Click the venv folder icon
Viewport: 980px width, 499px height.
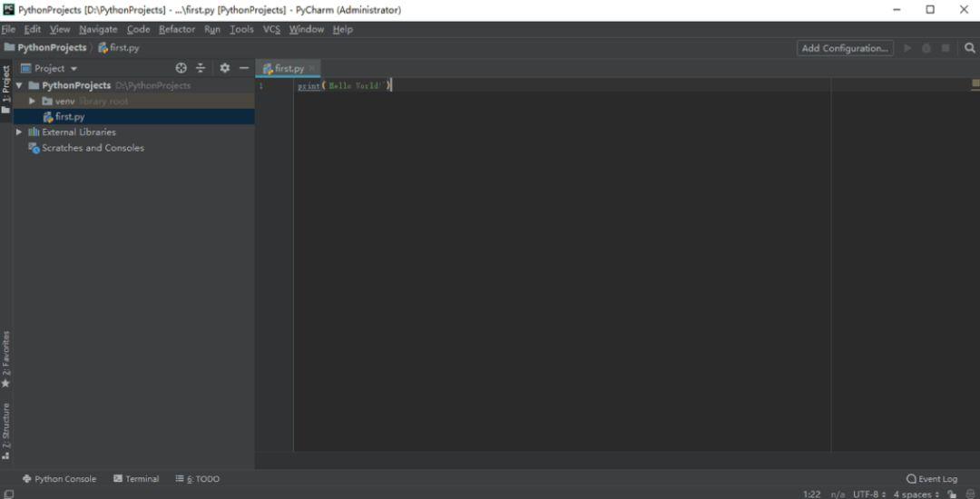pos(47,102)
